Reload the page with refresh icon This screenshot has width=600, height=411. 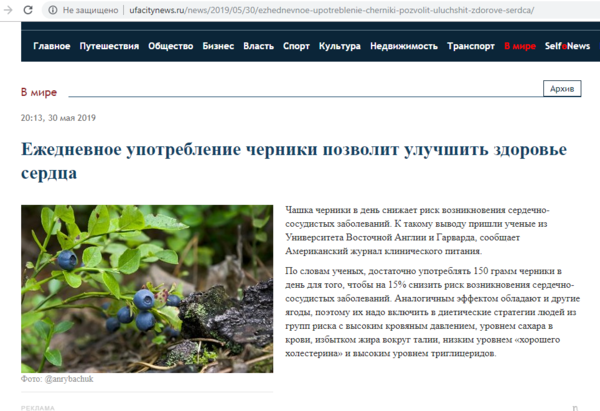click(x=28, y=10)
